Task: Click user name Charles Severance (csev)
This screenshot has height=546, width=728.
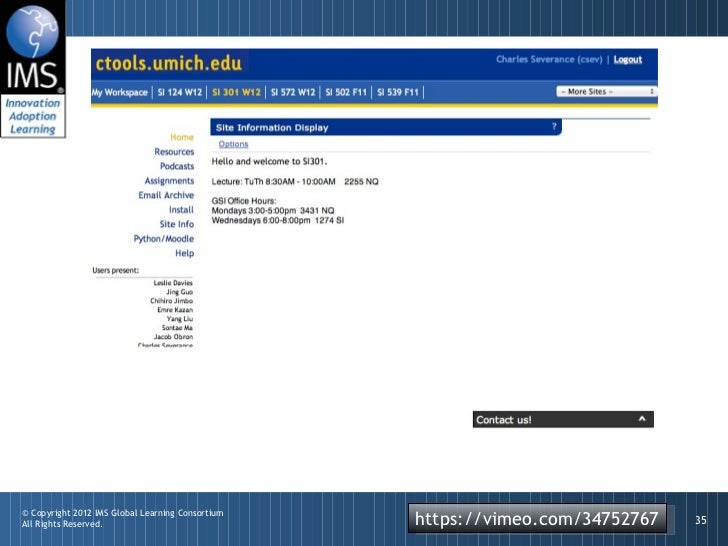Action: click(549, 59)
